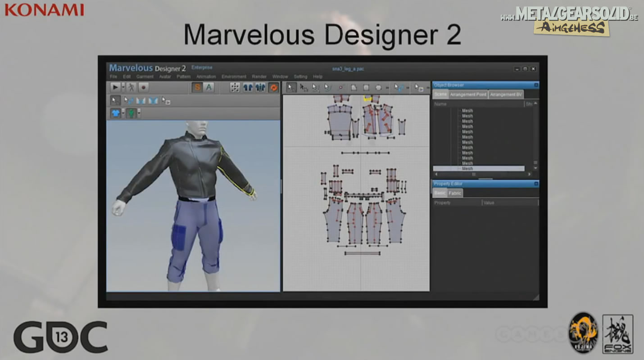644x360 pixels.
Task: Select the highlighted Mesh row
Action: coord(479,169)
